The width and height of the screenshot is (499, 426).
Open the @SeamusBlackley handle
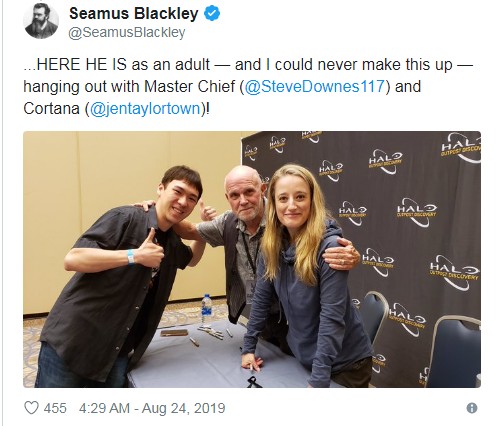[127, 33]
